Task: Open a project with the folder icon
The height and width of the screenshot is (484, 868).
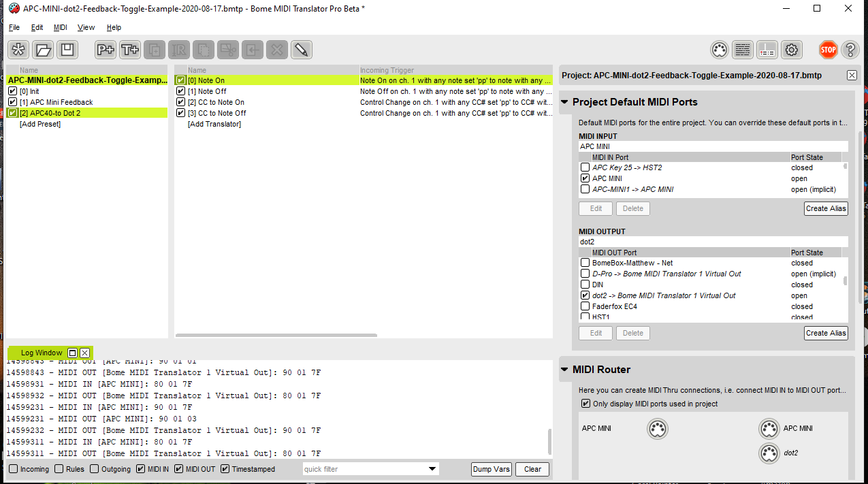Action: click(x=43, y=50)
